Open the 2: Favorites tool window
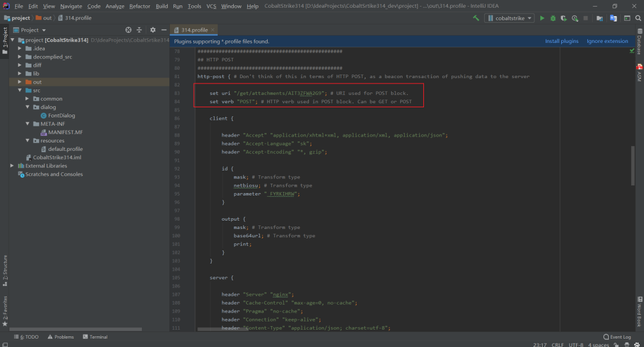 coord(5,311)
